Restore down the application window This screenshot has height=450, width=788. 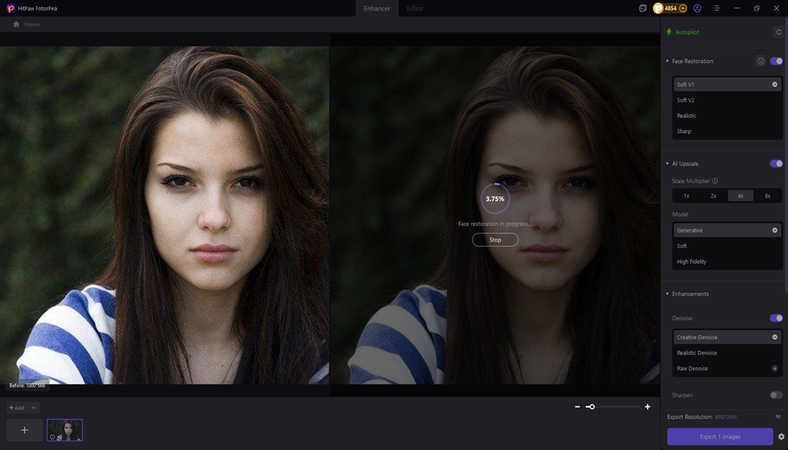(x=757, y=9)
